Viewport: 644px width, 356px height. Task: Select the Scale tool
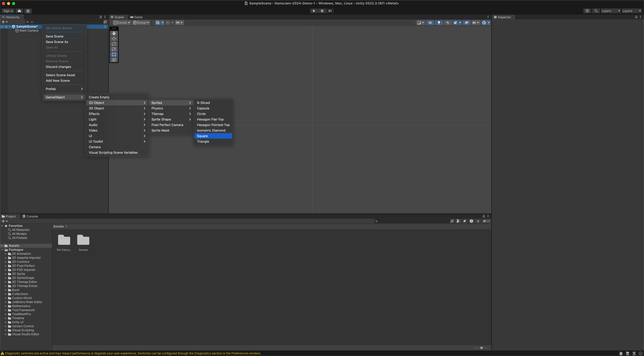point(114,49)
